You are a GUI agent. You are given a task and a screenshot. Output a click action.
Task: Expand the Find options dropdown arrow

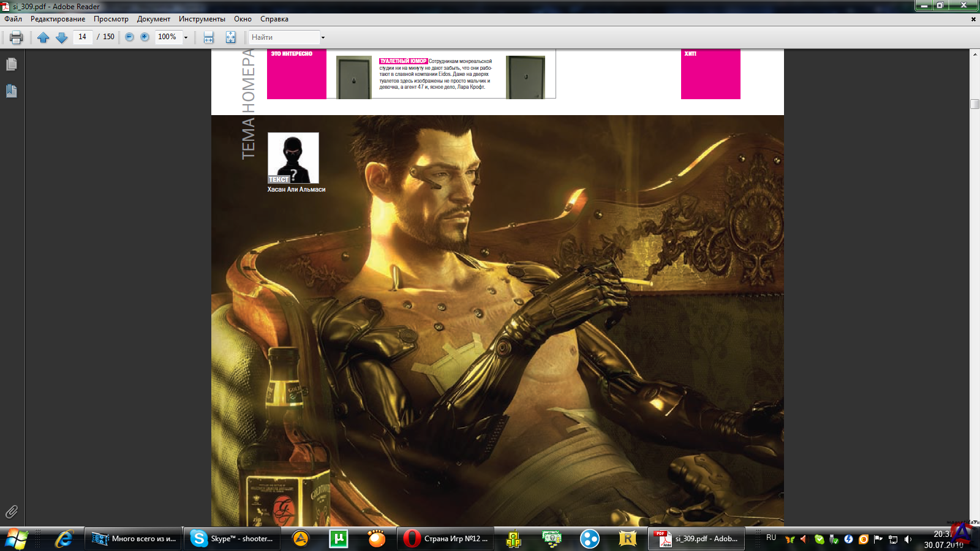[x=323, y=37]
